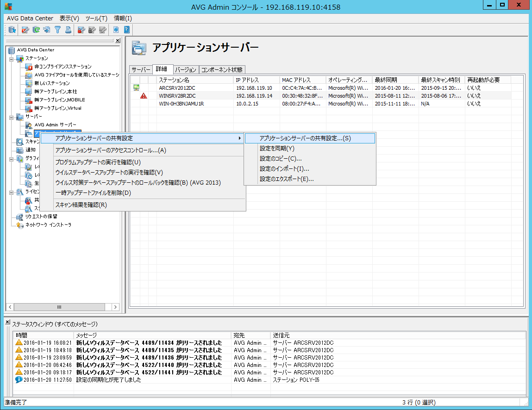Screen dimensions: 532x410
Task: Switch to the サーバー tab
Action: (x=141, y=69)
